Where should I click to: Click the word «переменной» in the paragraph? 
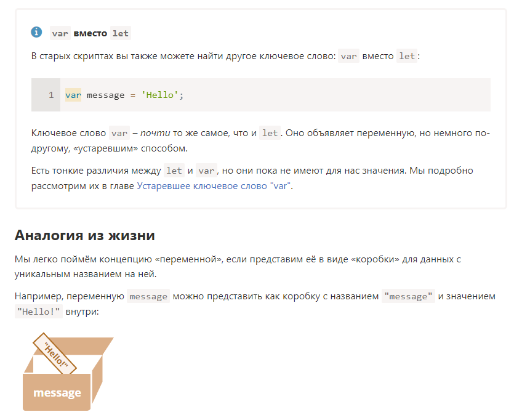click(x=189, y=259)
